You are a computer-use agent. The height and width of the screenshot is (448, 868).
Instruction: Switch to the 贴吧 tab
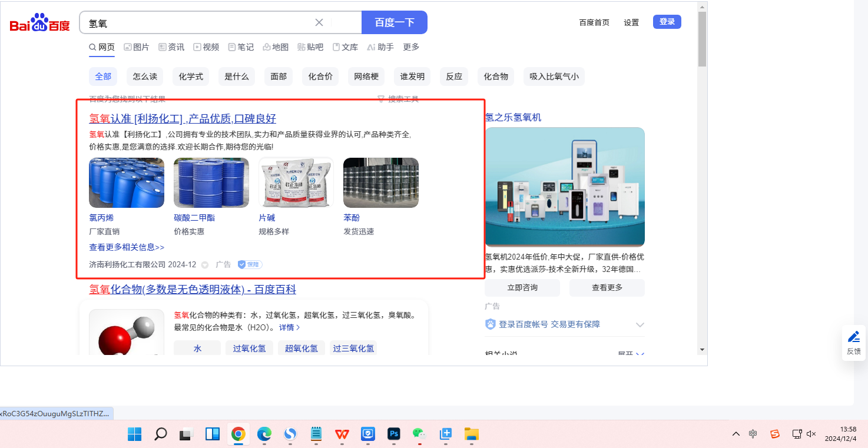[x=310, y=47]
